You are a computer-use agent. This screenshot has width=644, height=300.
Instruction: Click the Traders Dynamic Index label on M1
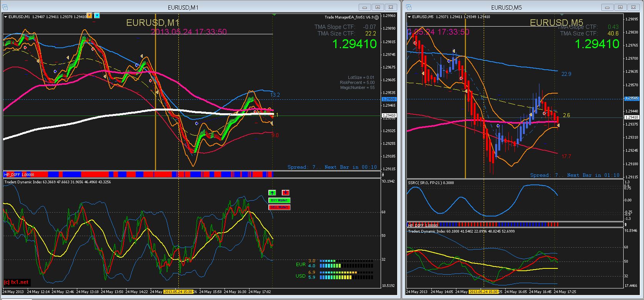pyautogui.click(x=57, y=182)
